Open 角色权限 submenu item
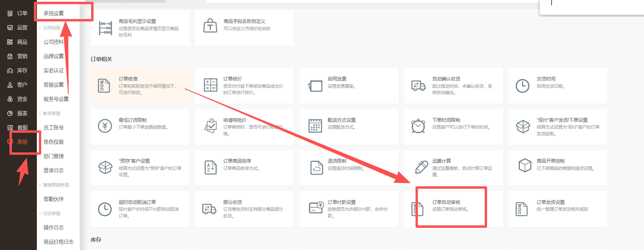The width and height of the screenshot is (644, 250). pyautogui.click(x=54, y=142)
